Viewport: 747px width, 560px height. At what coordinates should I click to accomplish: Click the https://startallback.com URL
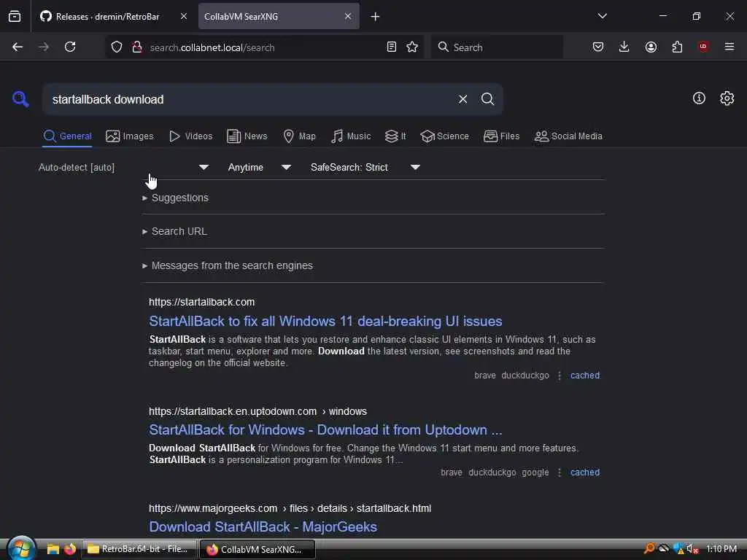(201, 302)
